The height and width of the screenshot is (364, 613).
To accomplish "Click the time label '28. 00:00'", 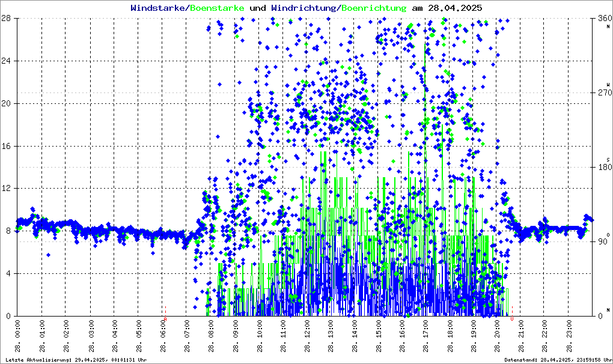I will point(17,336).
